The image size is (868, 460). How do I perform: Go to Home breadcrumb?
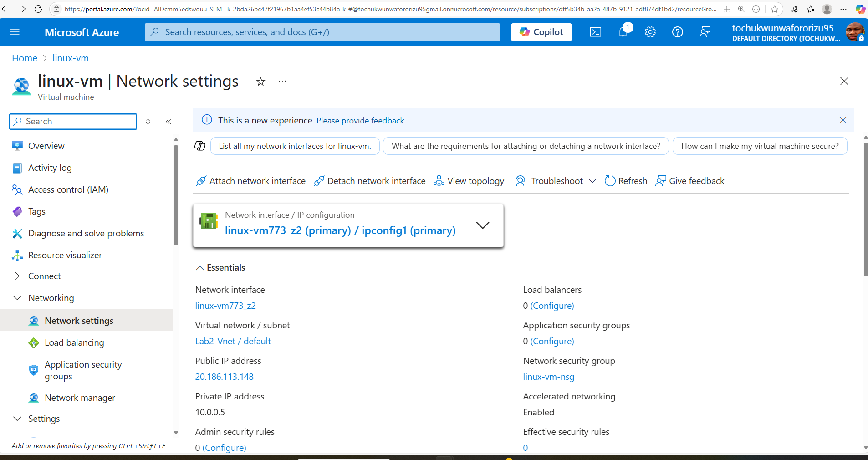(x=25, y=58)
